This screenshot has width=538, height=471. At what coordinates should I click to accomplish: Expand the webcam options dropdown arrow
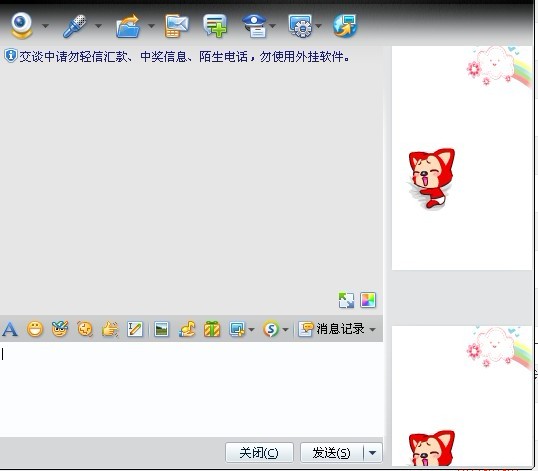coord(45,26)
